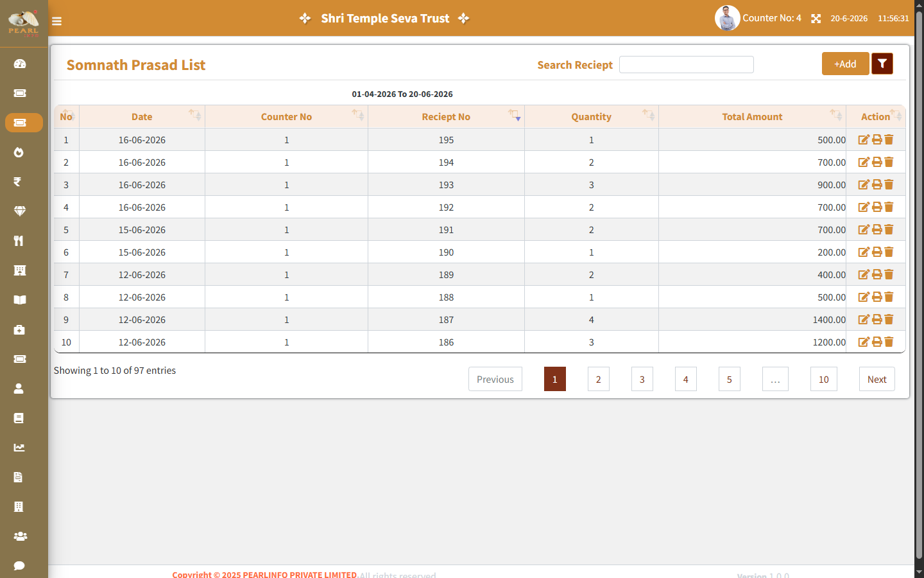The image size is (924, 578).
Task: Click the Shri Temple Seva Trust title
Action: [385, 18]
